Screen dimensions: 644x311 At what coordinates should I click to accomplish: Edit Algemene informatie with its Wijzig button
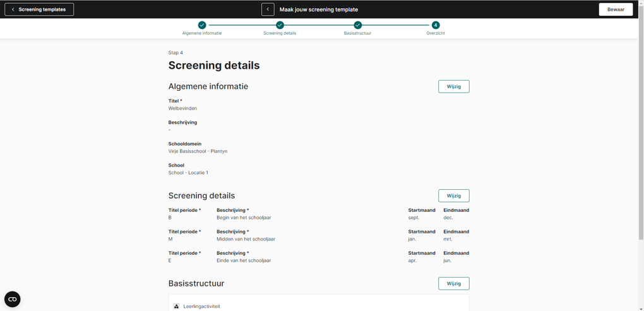(x=454, y=86)
